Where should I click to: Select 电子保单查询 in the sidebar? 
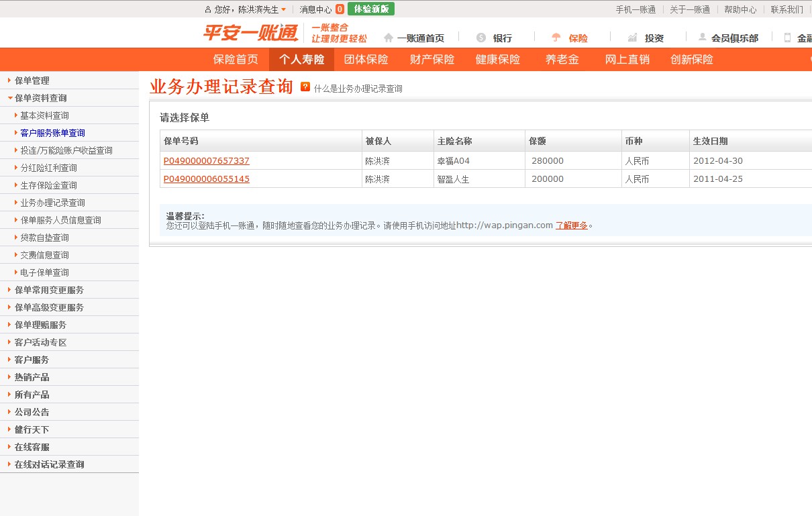pyautogui.click(x=44, y=272)
